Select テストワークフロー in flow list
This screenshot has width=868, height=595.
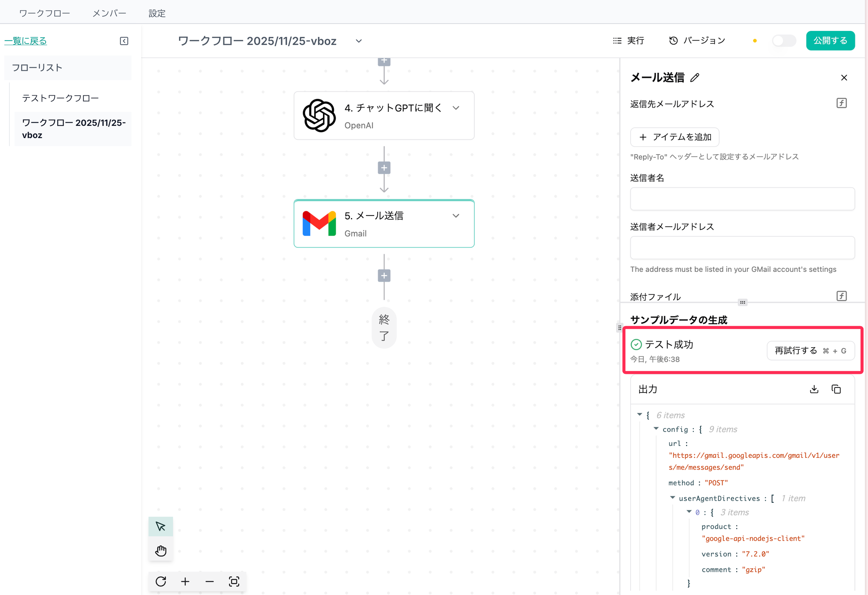pos(60,98)
